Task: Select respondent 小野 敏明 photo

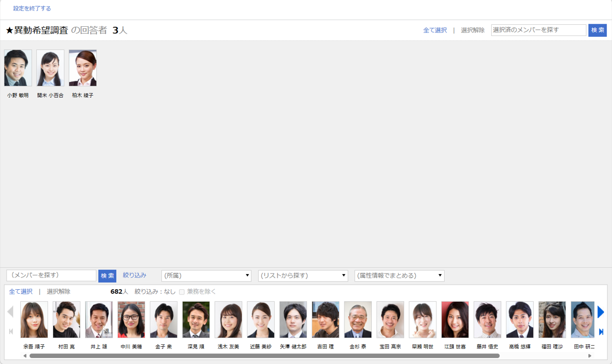Action: click(18, 68)
